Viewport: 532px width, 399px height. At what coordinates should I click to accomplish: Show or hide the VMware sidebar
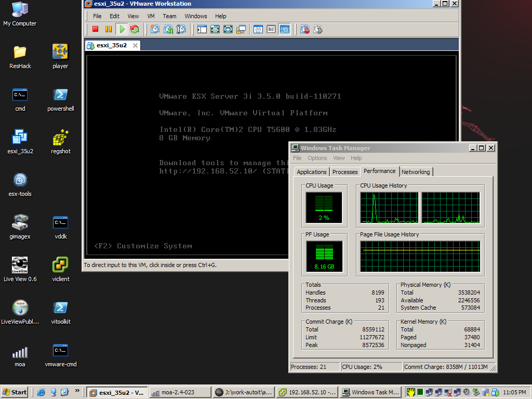tap(202, 29)
